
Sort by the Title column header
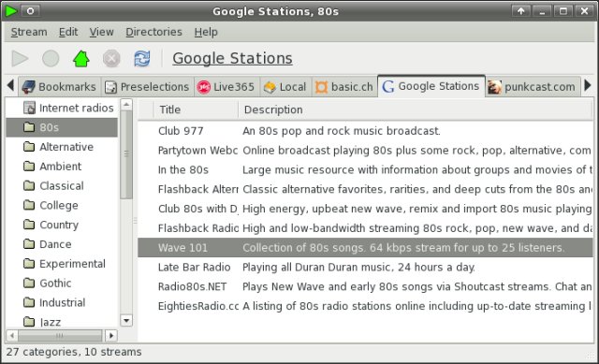point(196,109)
